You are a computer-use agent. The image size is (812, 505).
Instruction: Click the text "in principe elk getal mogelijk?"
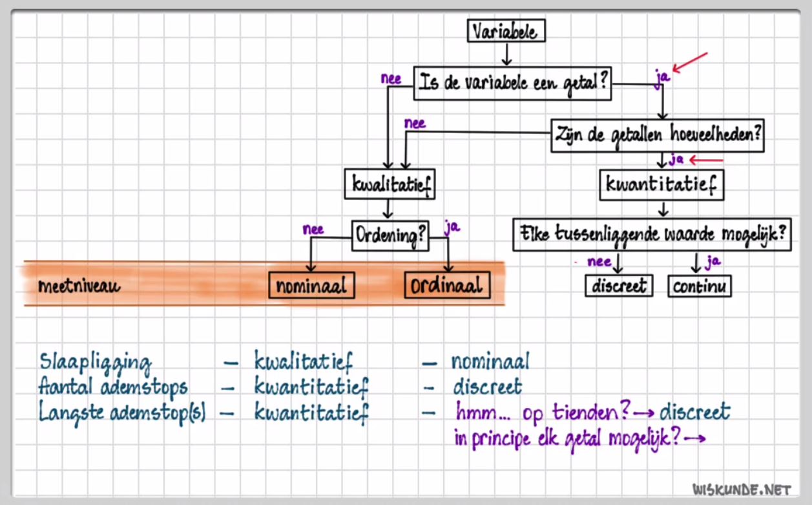(x=568, y=439)
